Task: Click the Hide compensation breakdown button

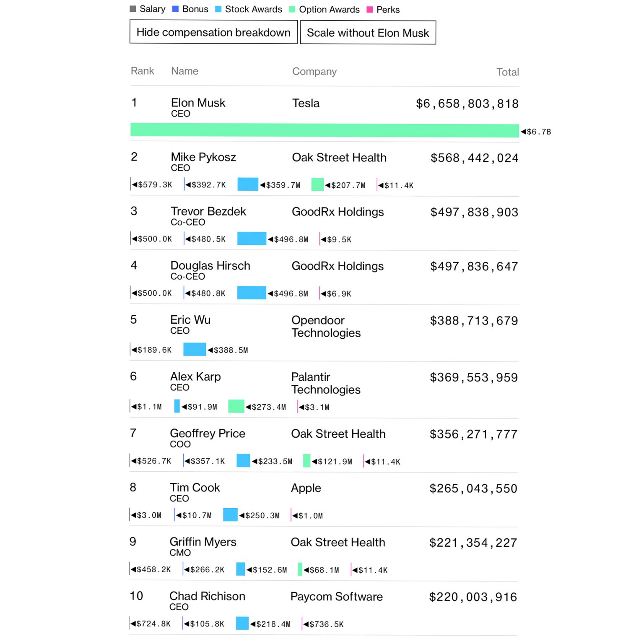Action: pos(213,32)
